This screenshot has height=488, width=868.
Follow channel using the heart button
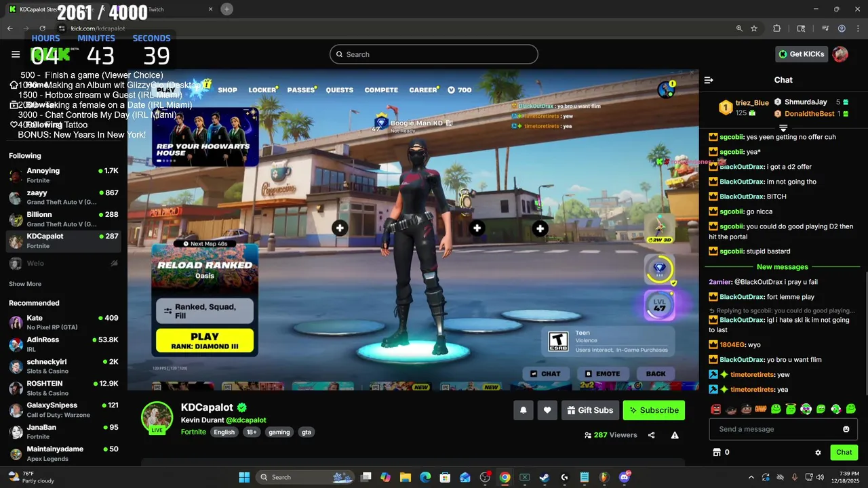547,410
